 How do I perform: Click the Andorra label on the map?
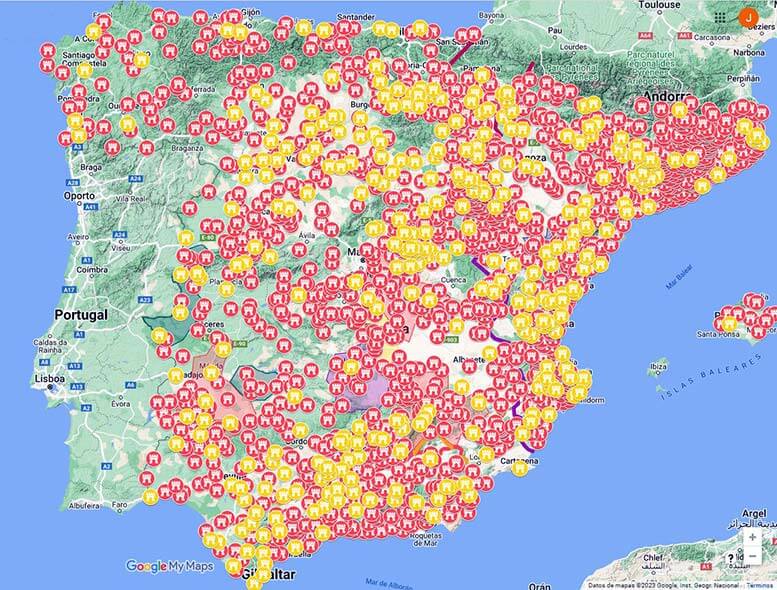(x=665, y=97)
